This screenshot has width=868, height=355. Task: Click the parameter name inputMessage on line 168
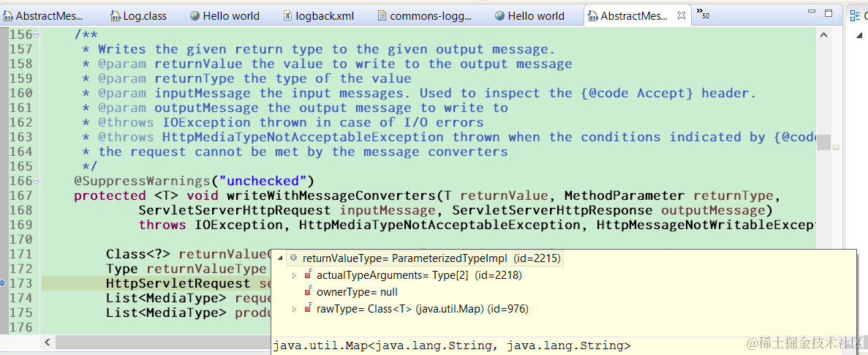[x=388, y=211]
